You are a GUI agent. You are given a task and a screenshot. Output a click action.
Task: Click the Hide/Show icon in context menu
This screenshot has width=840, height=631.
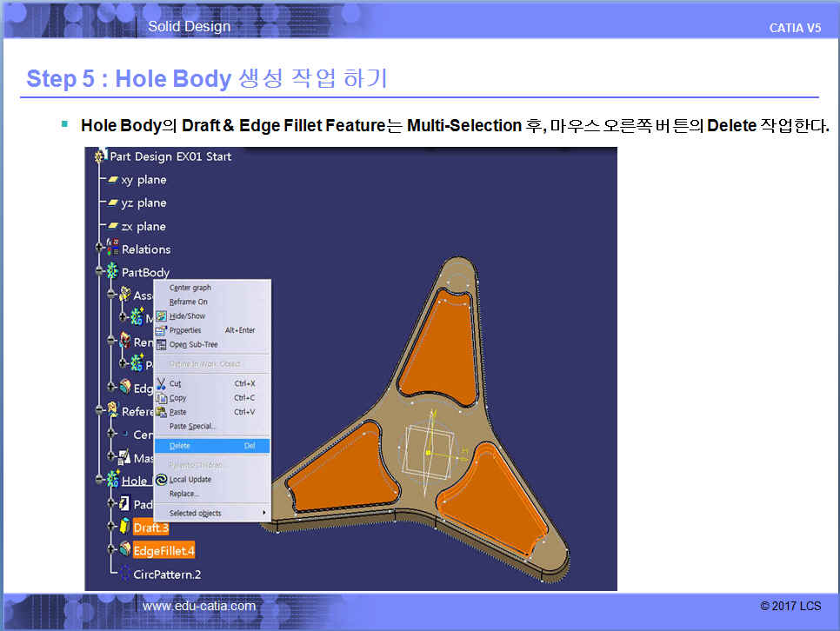pyautogui.click(x=161, y=316)
